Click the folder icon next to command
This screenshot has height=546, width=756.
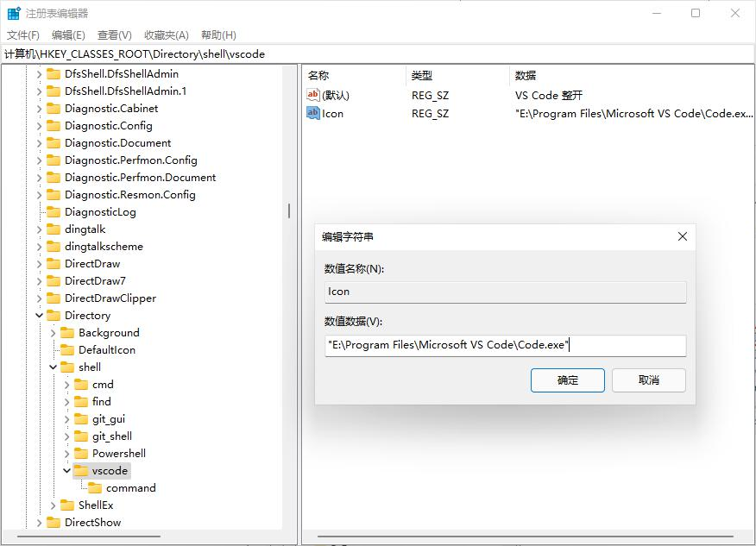click(x=95, y=488)
